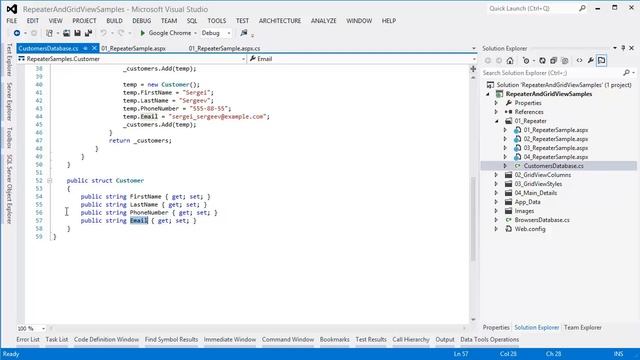This screenshot has width=640, height=360.
Task: Open the RepeaterSamples.Customer type dropdown
Action: (x=243, y=59)
